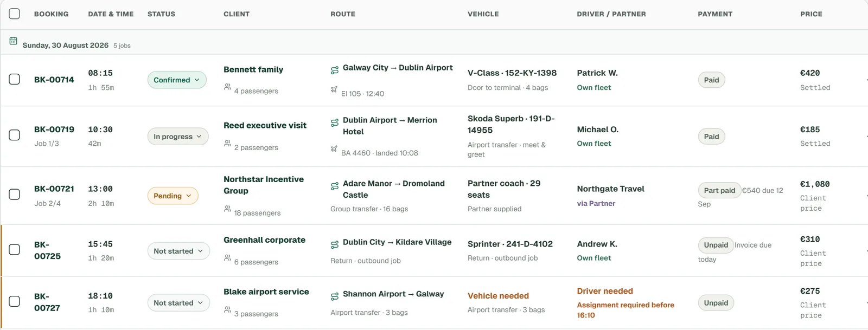Click the via Partner link under Northgate Travel
Viewport: 868px width, 330px height.
click(x=596, y=204)
